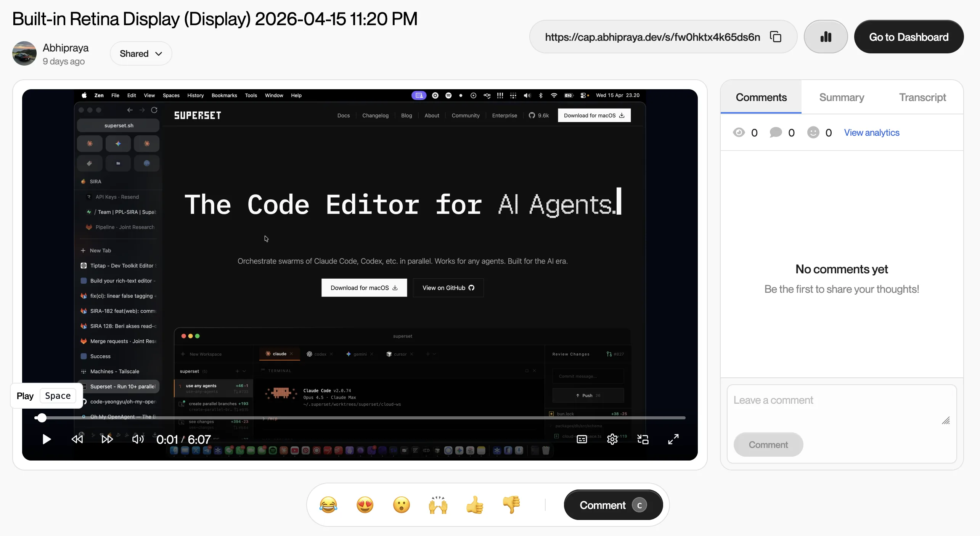React with the thumbs up emoji
The height and width of the screenshot is (536, 980).
(475, 505)
